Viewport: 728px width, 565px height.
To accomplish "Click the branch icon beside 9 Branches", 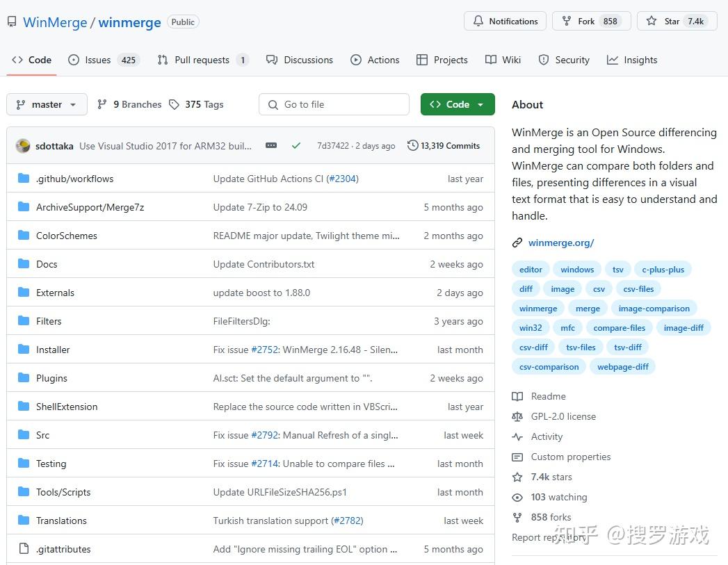I will click(x=102, y=104).
